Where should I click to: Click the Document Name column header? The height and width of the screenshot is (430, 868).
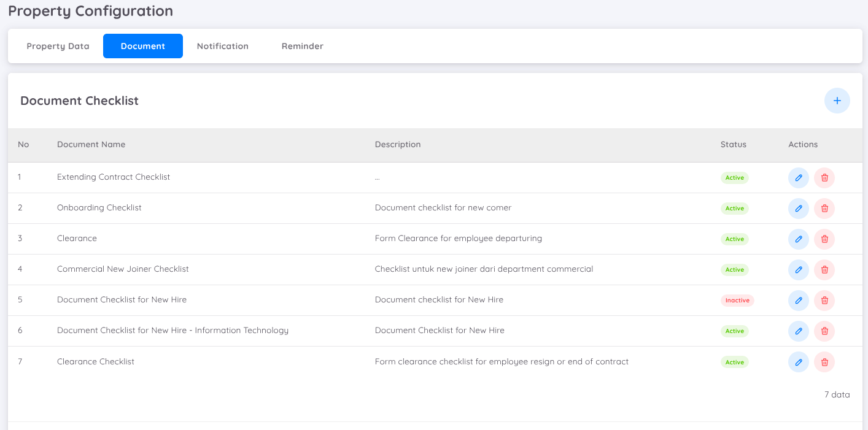[x=91, y=145]
